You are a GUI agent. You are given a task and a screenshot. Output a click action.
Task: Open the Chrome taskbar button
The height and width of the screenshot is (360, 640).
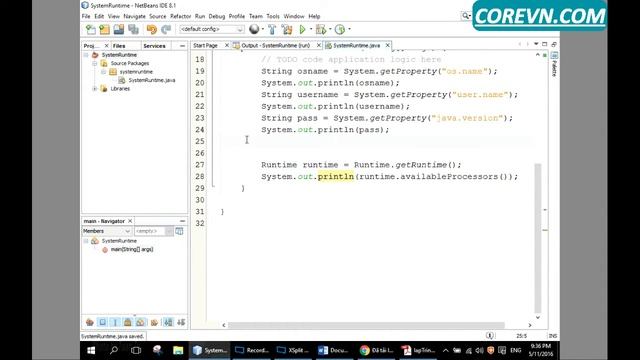click(376, 350)
